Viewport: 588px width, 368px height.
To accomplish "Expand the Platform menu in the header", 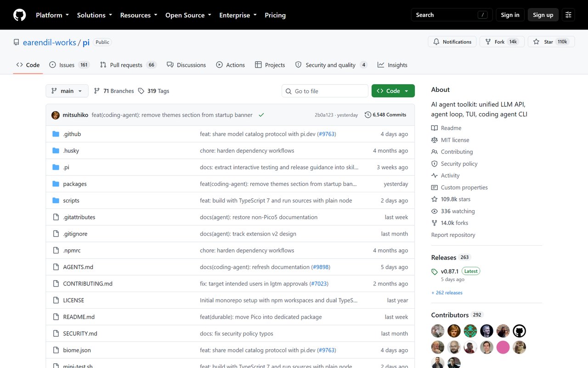I will point(52,15).
